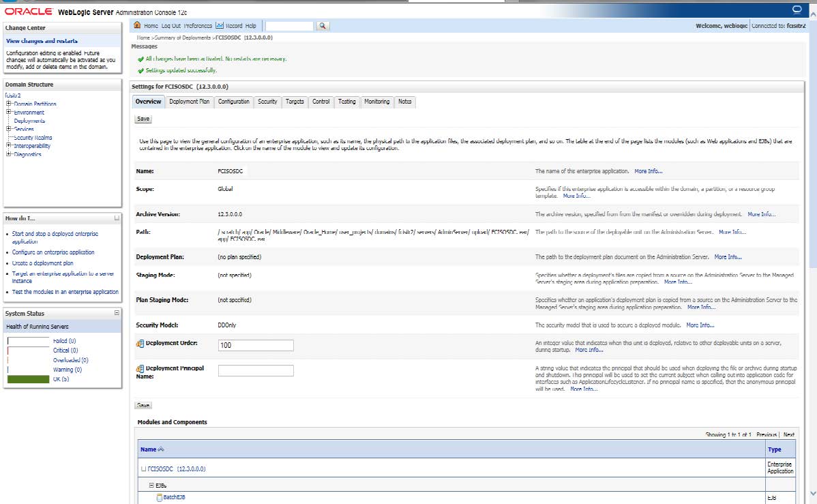Click View changes and restarts link
817x504 pixels.
coord(42,41)
